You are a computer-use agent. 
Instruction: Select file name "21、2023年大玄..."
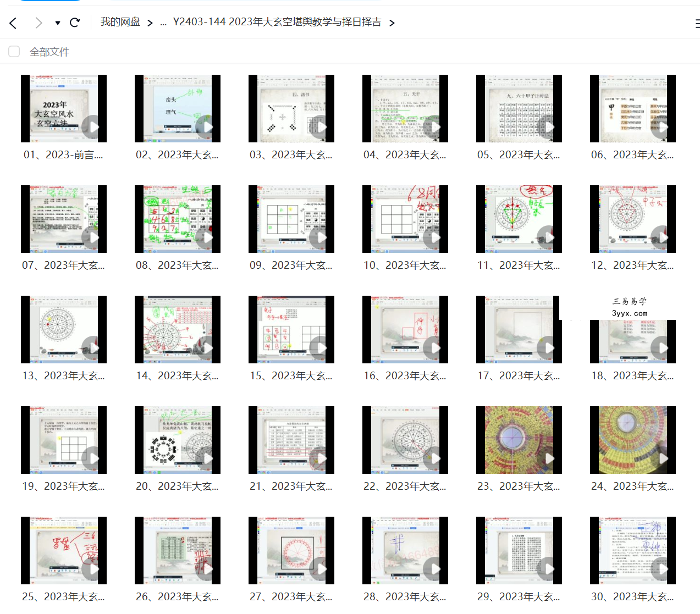click(291, 486)
